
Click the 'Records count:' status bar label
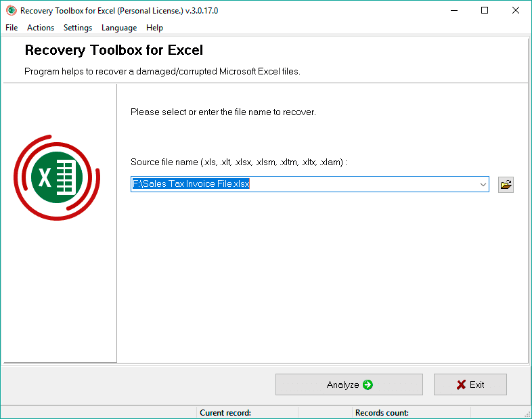(x=382, y=412)
